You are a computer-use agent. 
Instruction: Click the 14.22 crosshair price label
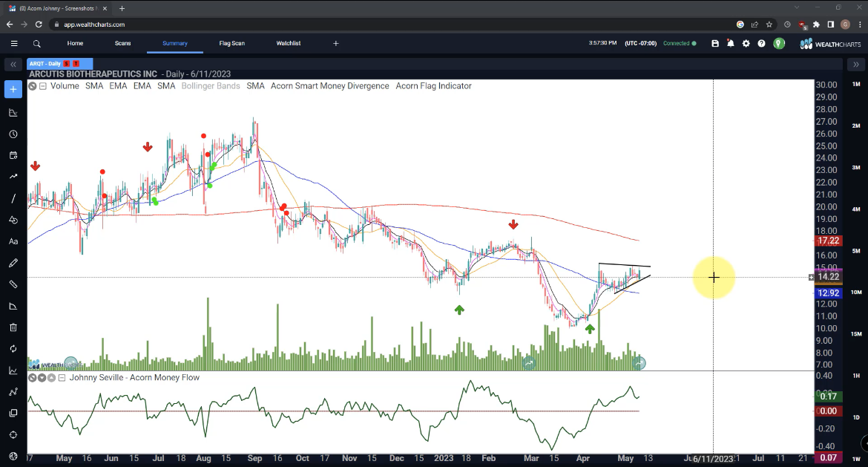point(828,277)
